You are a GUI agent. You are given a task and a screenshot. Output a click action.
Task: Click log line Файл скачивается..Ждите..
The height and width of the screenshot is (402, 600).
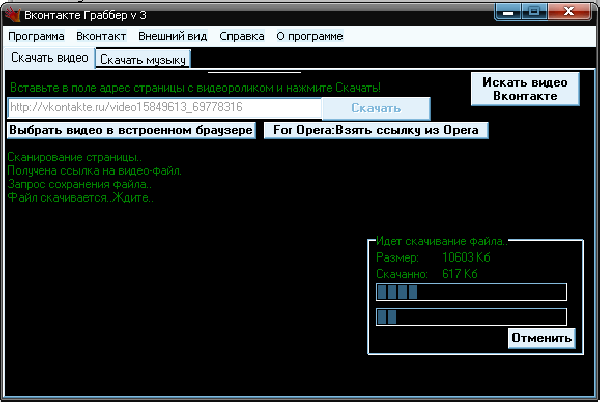pyautogui.click(x=80, y=198)
